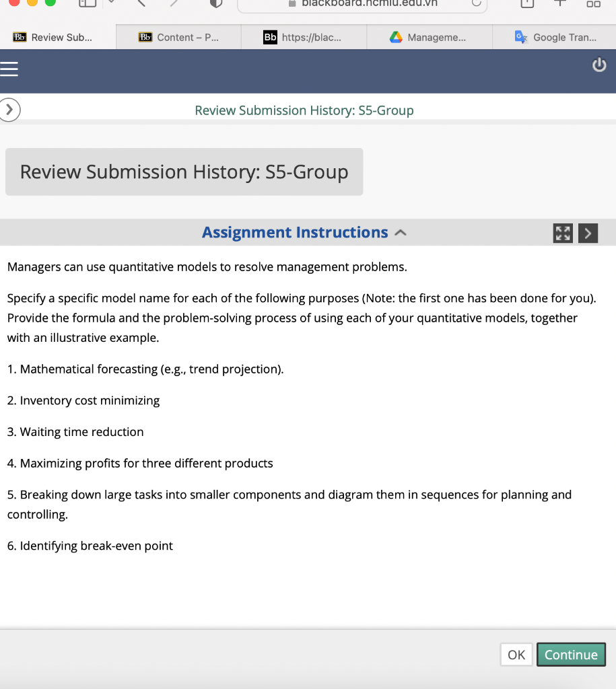Click the Safari address bar
Screen dimensions: 616x689
pyautogui.click(x=362, y=5)
